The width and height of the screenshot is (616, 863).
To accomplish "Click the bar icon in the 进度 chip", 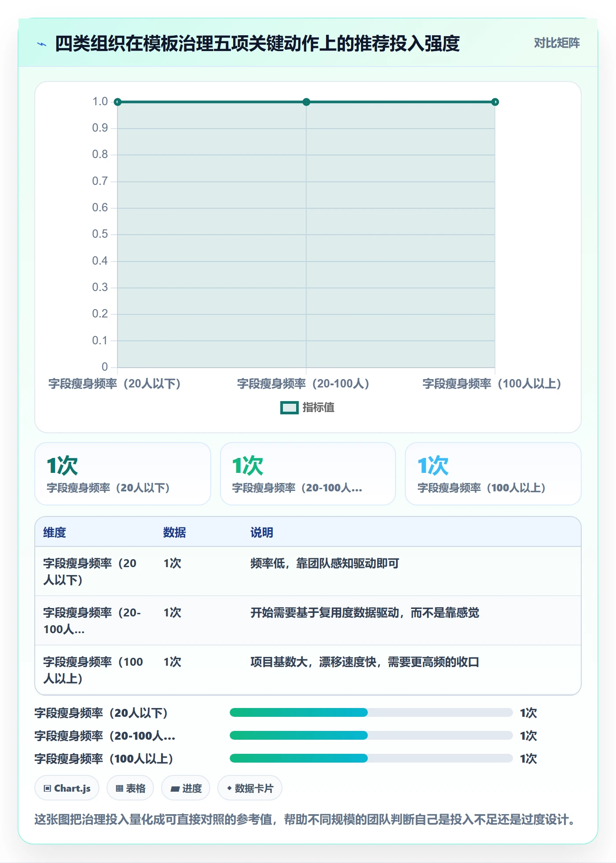I will [x=175, y=789].
